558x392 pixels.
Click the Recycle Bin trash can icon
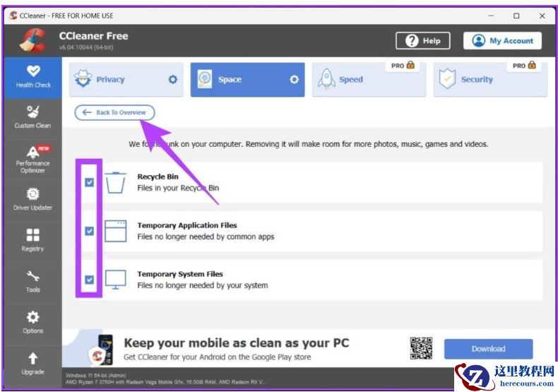click(x=116, y=182)
